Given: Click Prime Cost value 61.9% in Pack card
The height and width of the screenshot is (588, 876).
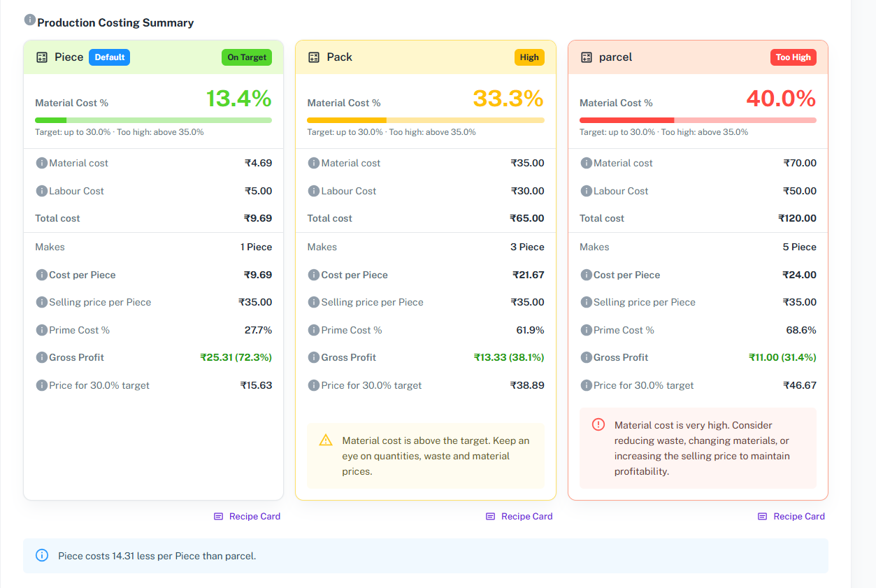Looking at the screenshot, I should [531, 330].
